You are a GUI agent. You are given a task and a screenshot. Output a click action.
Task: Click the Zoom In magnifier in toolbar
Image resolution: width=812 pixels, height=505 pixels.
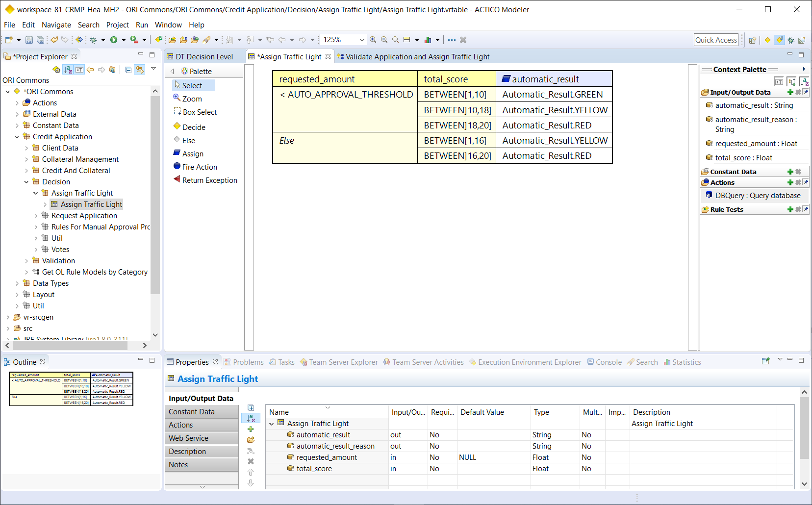(373, 40)
